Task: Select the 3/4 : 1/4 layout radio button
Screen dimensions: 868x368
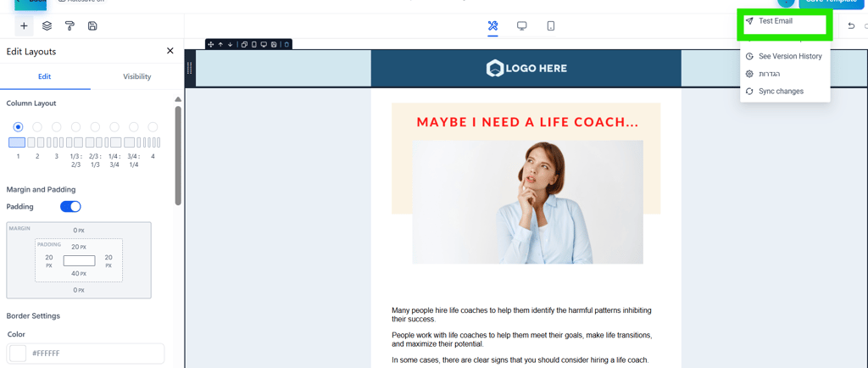Action: (133, 126)
